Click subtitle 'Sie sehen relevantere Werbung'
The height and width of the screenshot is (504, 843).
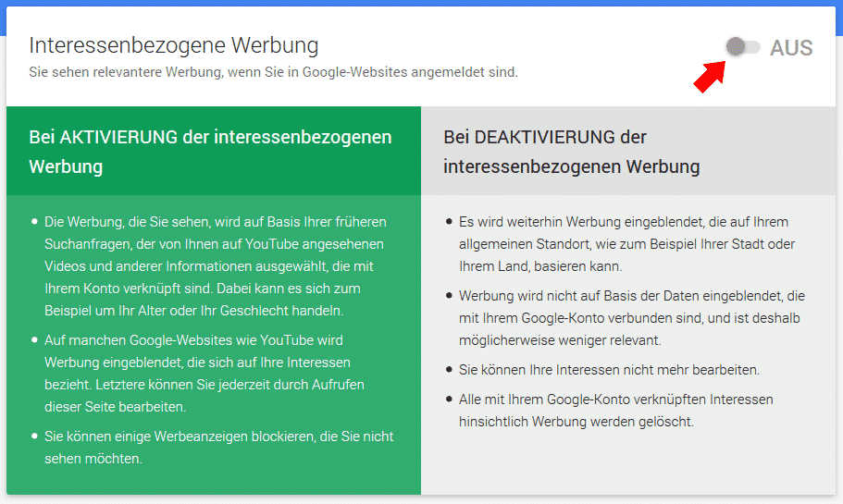(273, 72)
